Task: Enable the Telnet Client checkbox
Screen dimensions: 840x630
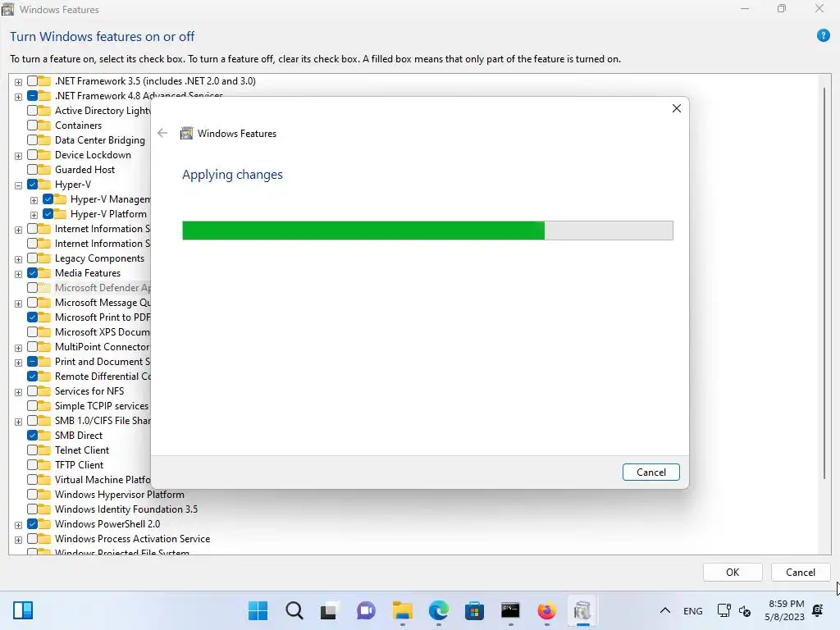Action: pos(32,450)
